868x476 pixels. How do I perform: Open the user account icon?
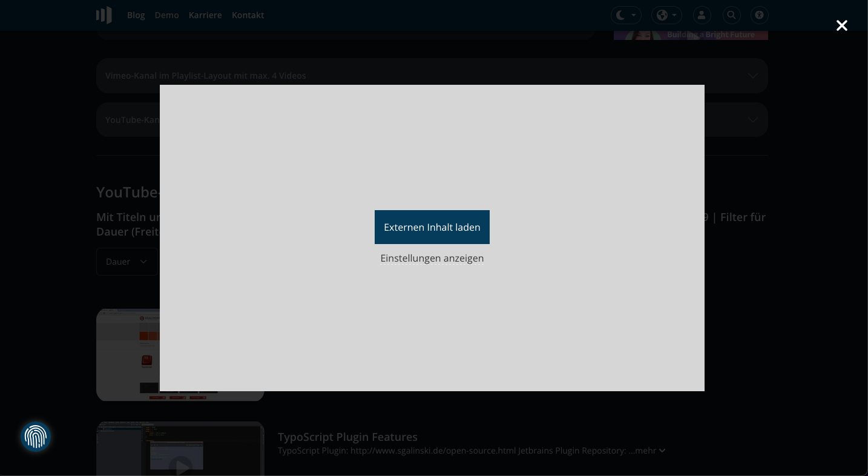point(702,15)
